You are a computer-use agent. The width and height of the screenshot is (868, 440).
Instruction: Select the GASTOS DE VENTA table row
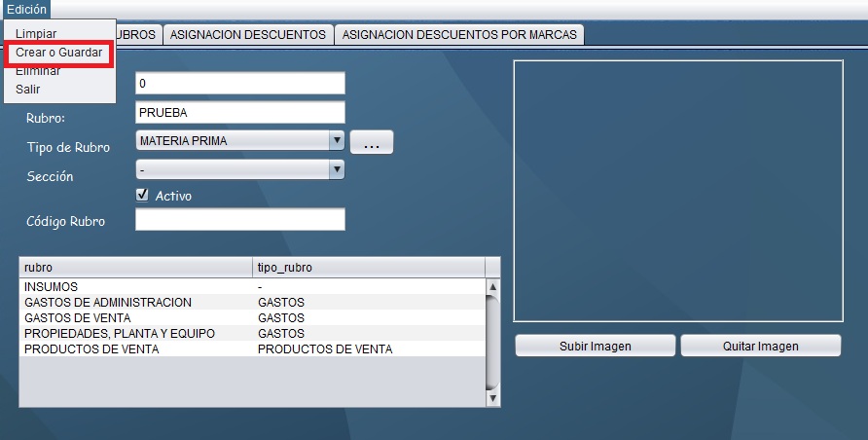[x=136, y=317]
